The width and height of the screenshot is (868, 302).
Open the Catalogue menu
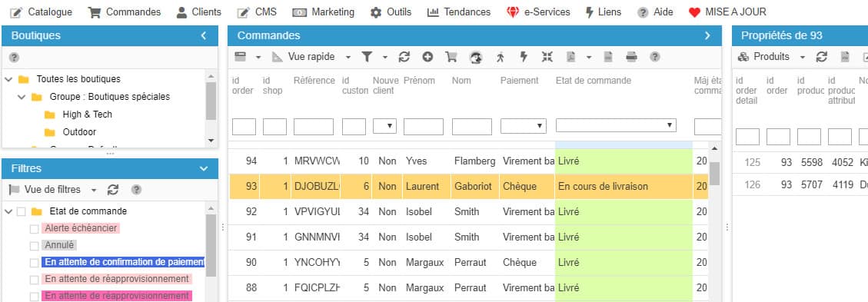[42, 12]
